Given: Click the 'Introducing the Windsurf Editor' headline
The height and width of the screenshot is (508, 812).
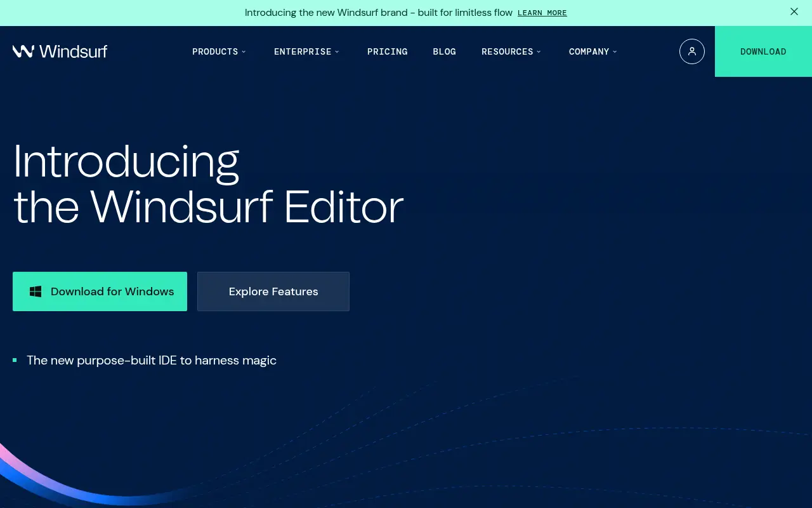Looking at the screenshot, I should click(208, 184).
